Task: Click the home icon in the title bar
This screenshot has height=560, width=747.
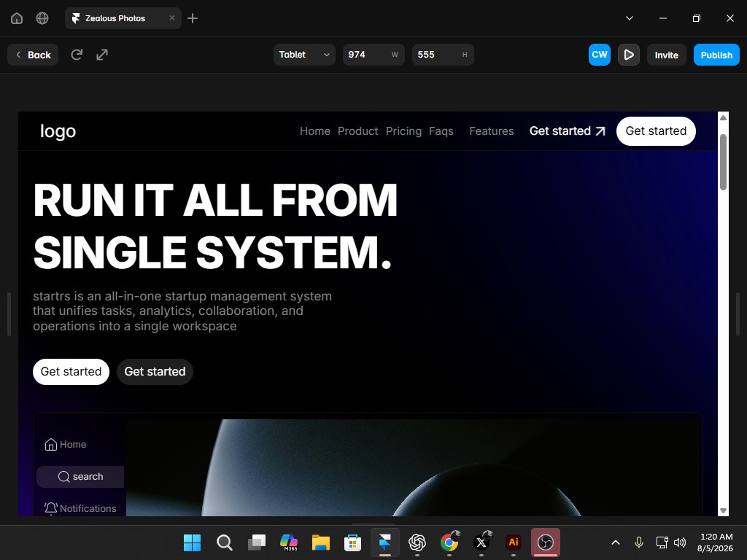Action: pos(17,18)
